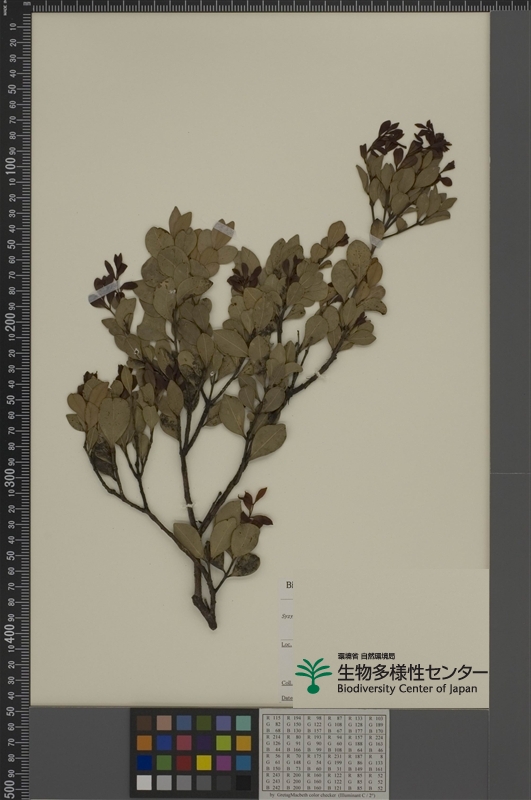Choose the darkest gray swatch next to black
Image resolution: width=531 pixels, height=800 pixels.
[223, 783]
